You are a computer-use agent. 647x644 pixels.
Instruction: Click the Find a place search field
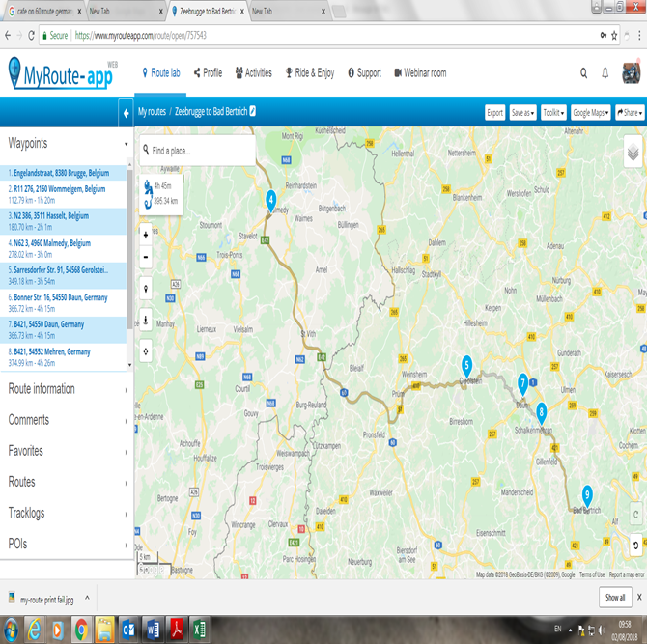(198, 151)
